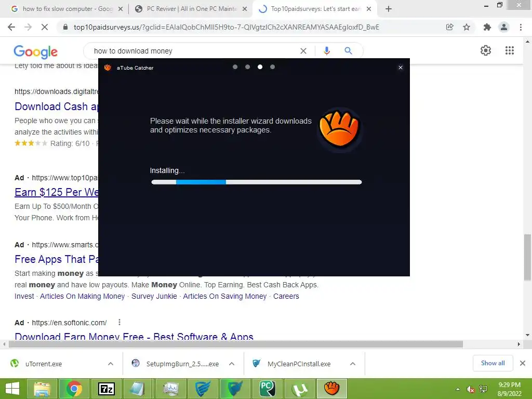
Task: Open uTorrent.exe downloaded file
Action: (44, 364)
